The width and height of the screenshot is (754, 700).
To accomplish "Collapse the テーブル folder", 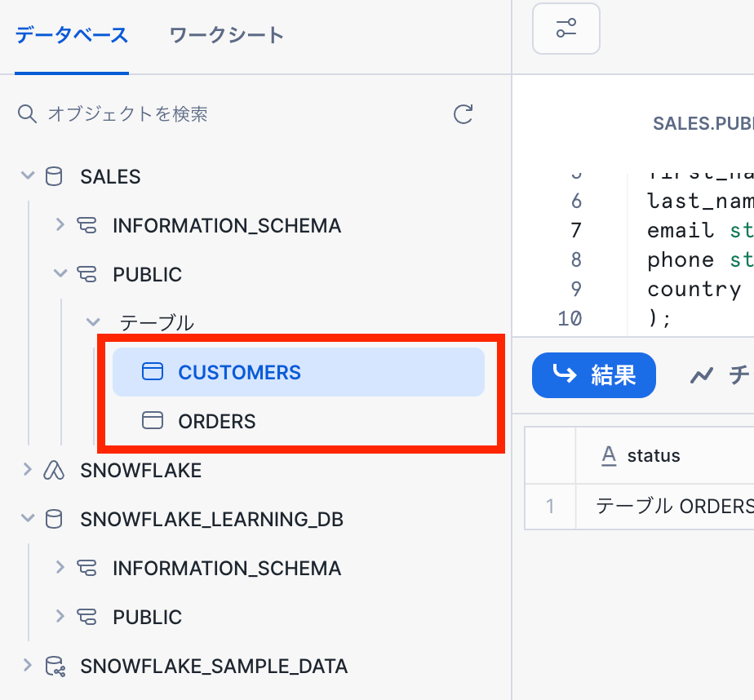I will tap(92, 323).
